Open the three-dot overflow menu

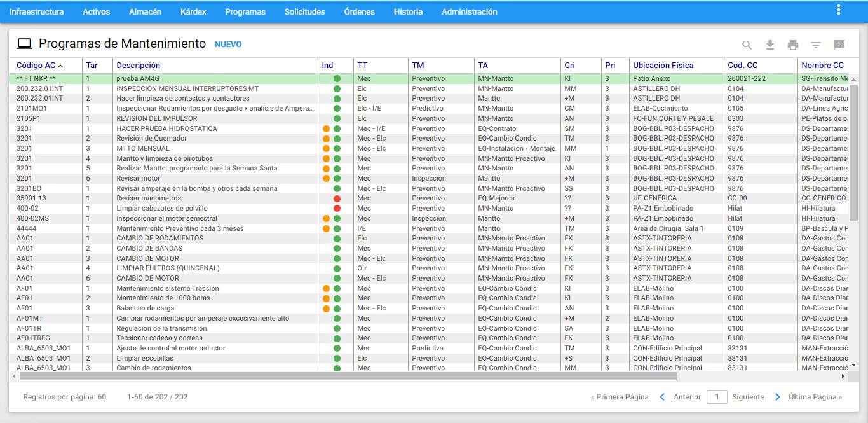point(839,10)
